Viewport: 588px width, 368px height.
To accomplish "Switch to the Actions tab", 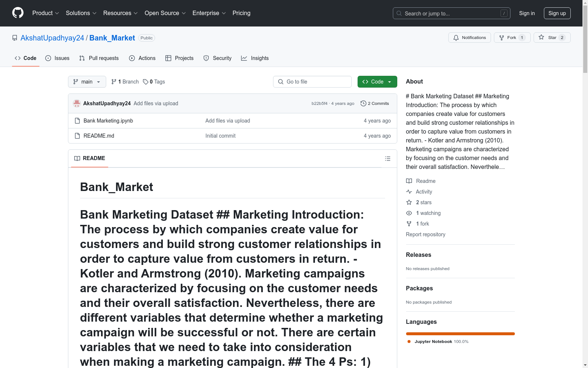I will point(142,58).
